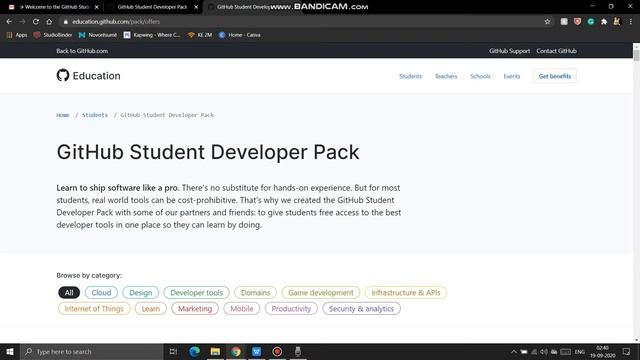Select the Productivity category pill
This screenshot has height=360, width=640.
(291, 309)
